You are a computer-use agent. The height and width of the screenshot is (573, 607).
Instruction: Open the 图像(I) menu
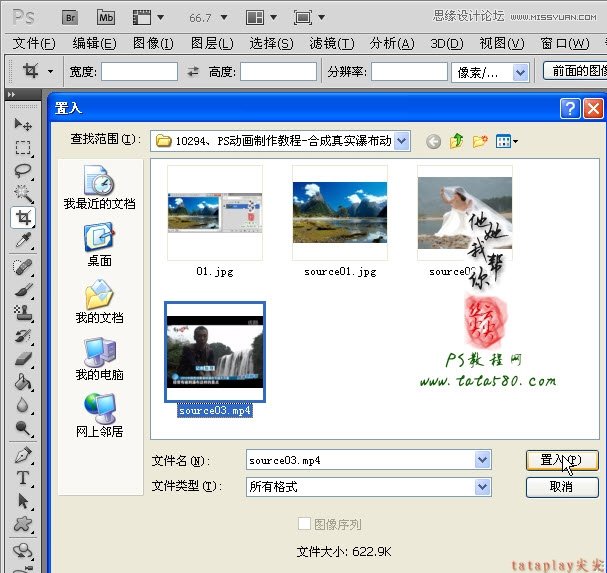pos(153,43)
